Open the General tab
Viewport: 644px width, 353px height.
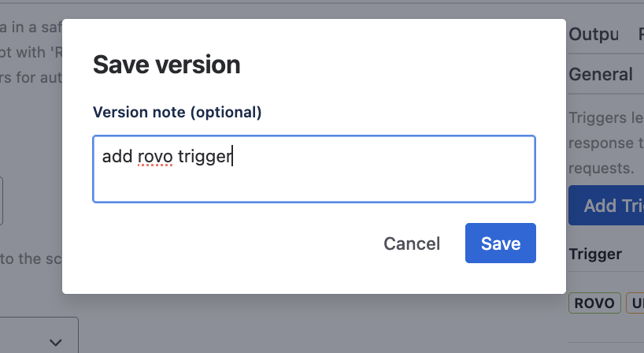pyautogui.click(x=601, y=74)
